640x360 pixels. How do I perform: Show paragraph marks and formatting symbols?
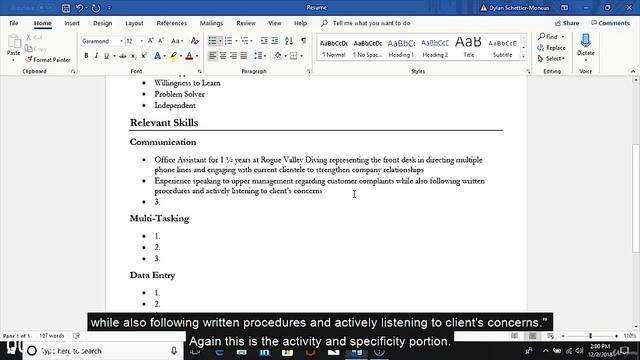[x=303, y=41]
